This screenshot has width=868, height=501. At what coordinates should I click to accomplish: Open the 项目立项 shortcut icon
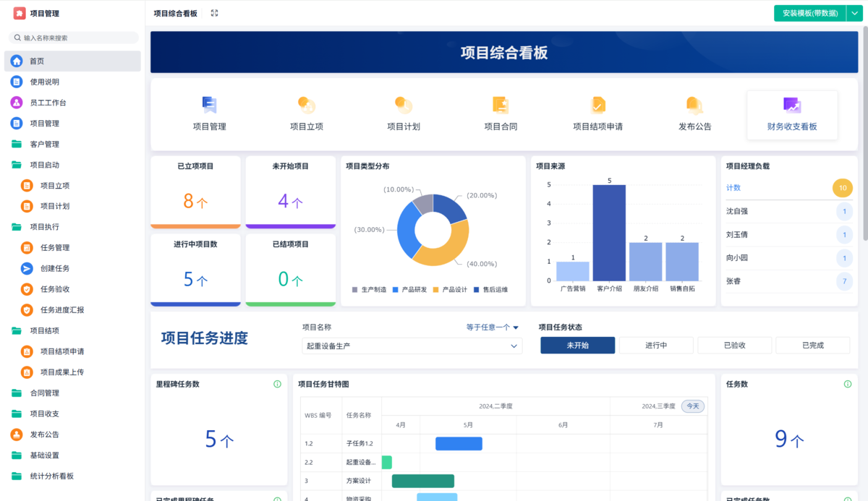(x=307, y=106)
